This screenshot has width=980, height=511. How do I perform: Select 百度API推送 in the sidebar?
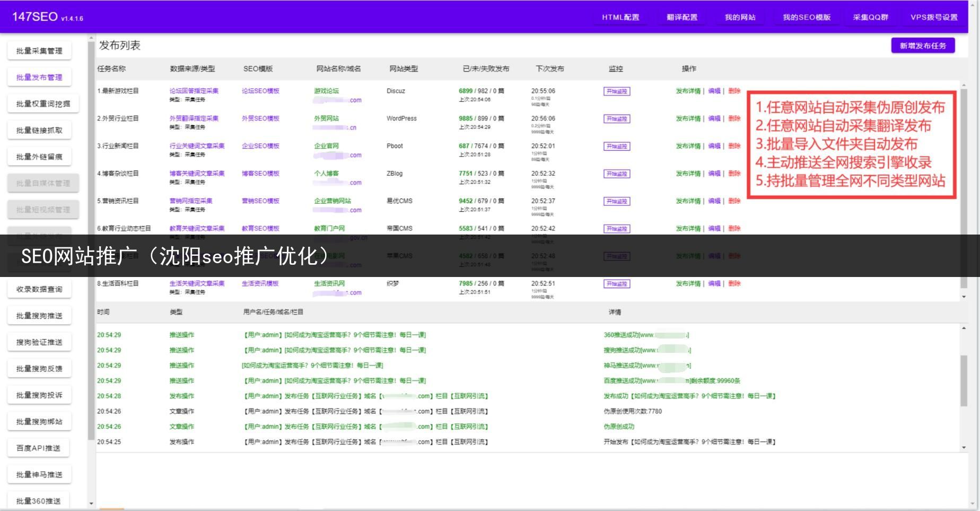click(38, 448)
